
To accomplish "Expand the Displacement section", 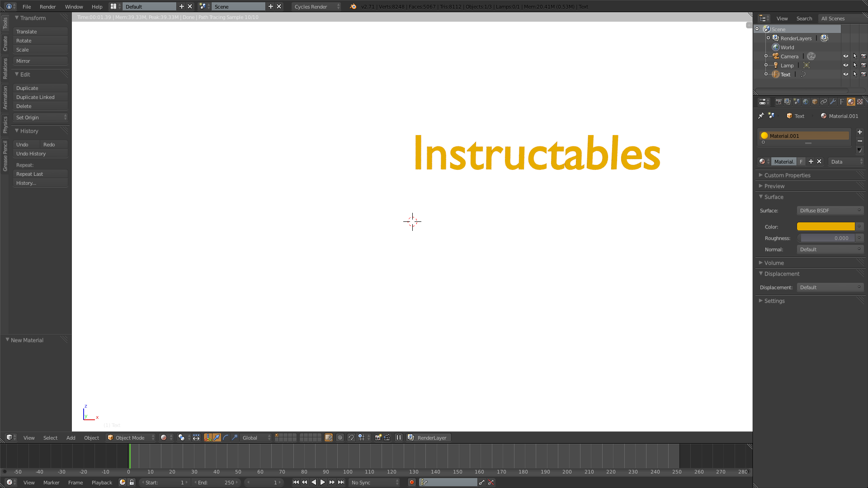I will [x=782, y=273].
